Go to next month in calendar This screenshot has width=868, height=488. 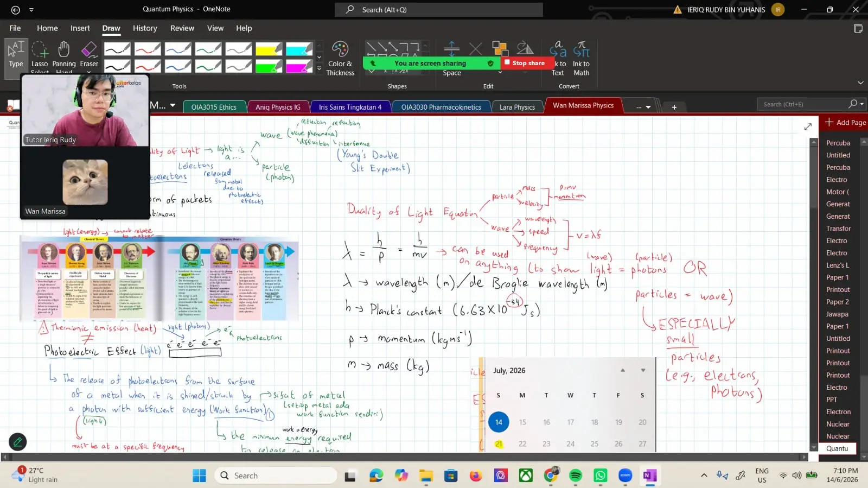(x=643, y=370)
